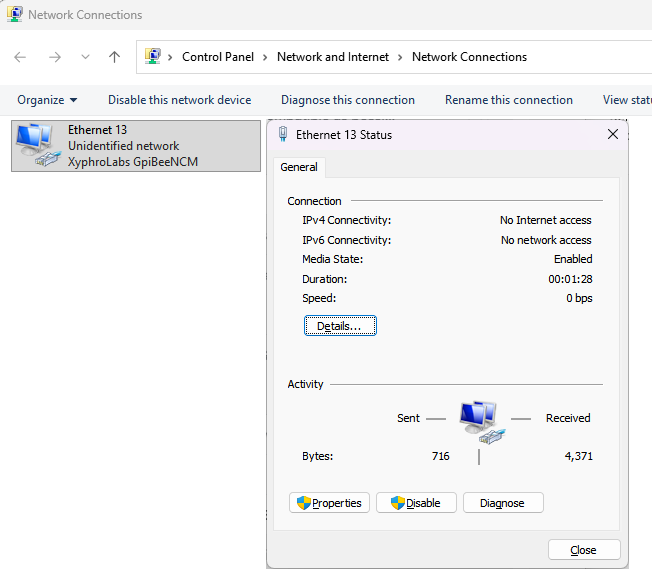Click the IPv6 Connectivity label

pyautogui.click(x=347, y=240)
